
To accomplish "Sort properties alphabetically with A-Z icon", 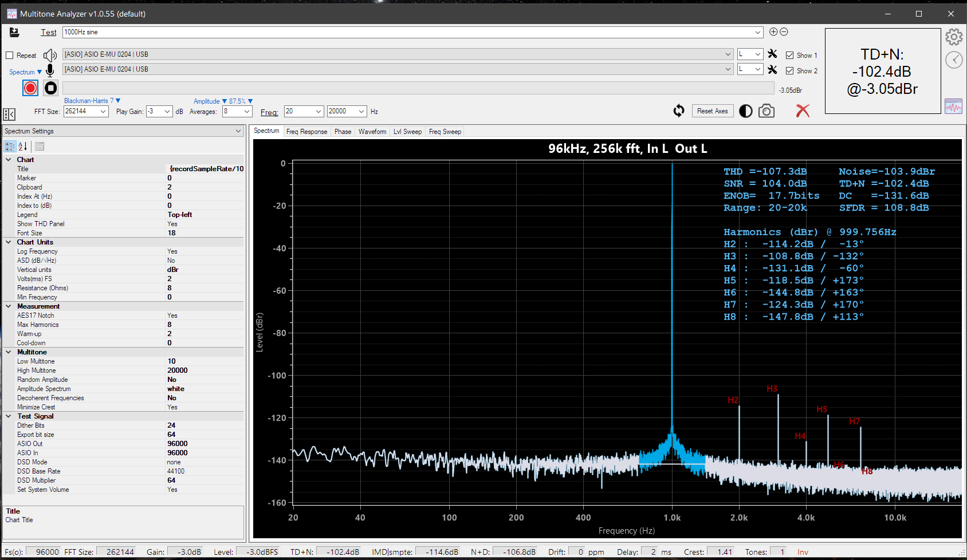I will 23,147.
